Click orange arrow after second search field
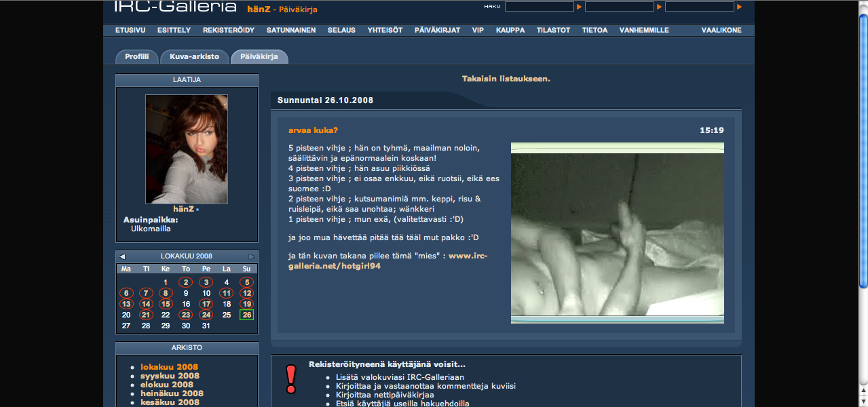This screenshot has width=868, height=407. click(x=659, y=7)
